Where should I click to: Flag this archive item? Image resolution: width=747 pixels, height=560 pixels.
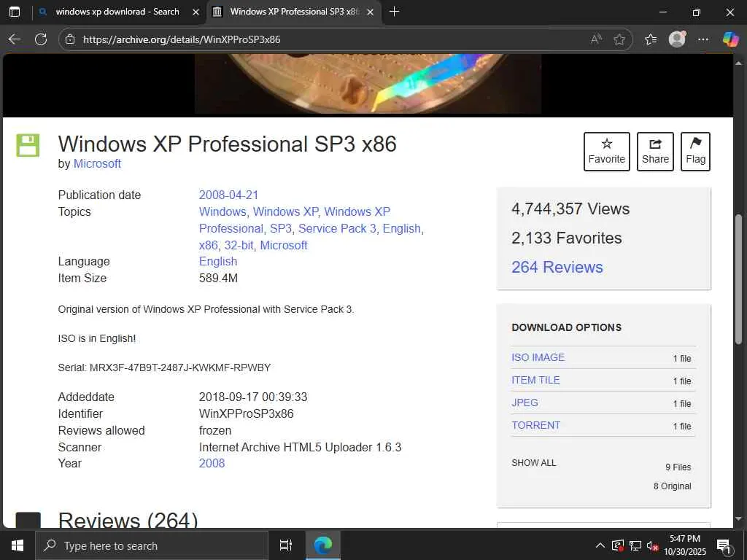pyautogui.click(x=695, y=152)
